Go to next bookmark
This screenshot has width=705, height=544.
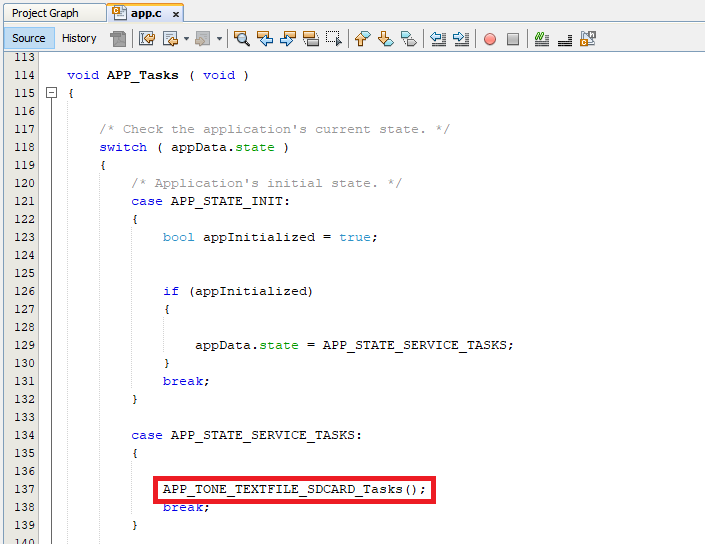(x=385, y=39)
